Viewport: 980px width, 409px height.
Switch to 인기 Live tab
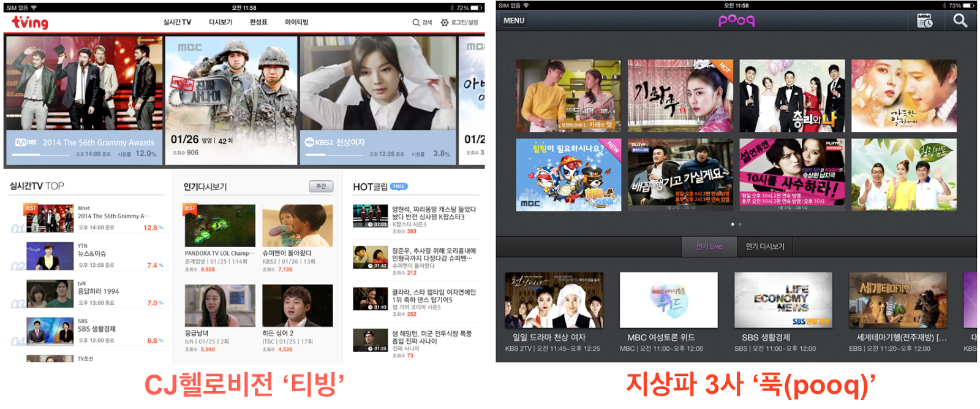pyautogui.click(x=709, y=247)
